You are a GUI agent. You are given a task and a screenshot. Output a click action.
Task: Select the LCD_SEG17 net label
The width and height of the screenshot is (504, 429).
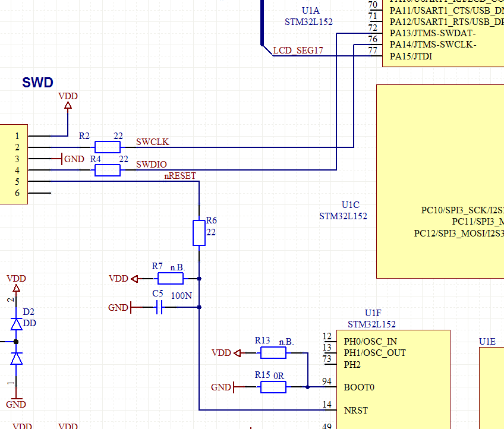(x=298, y=51)
